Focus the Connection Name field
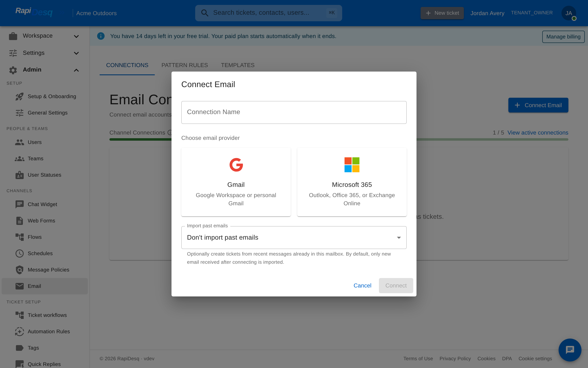This screenshot has width=588, height=368. 294,112
